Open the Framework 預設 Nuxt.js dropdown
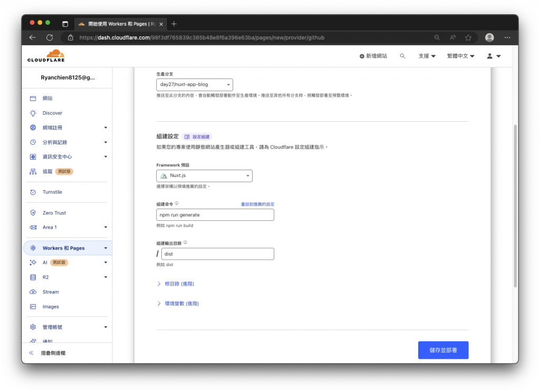This screenshot has width=540, height=392. 204,176
